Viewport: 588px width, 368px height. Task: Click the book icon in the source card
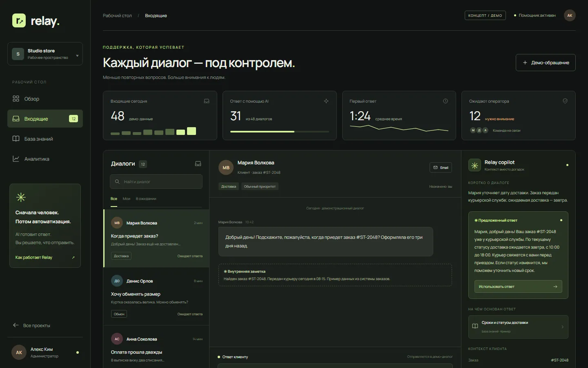[x=475, y=326]
